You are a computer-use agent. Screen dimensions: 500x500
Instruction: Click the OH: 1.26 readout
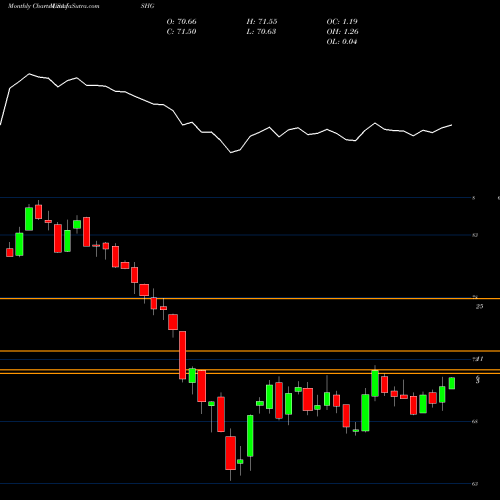pyautogui.click(x=342, y=32)
